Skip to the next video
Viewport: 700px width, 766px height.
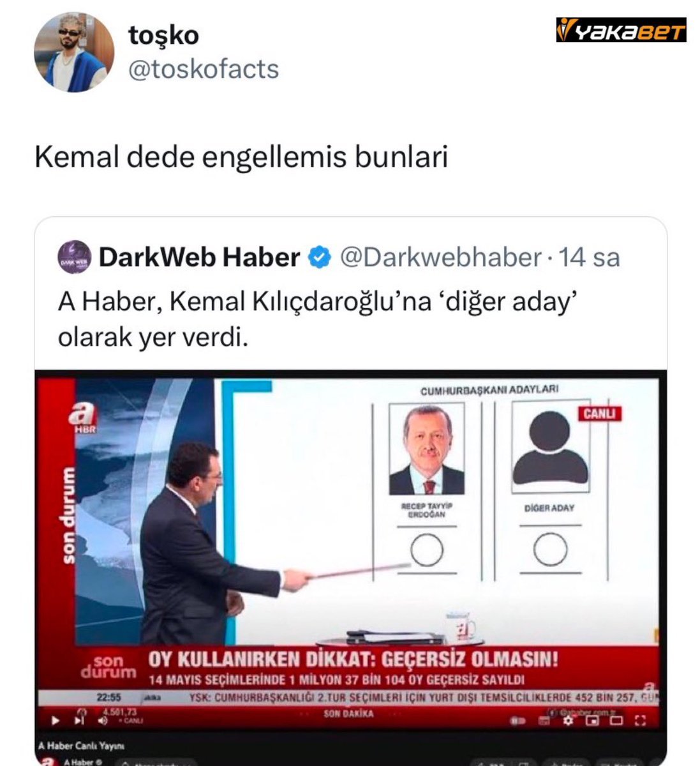click(80, 721)
